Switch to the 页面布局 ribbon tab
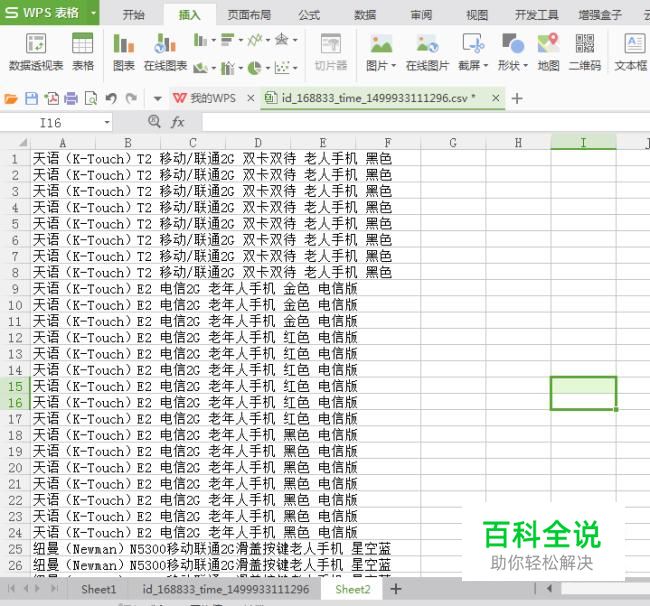Screen dimensions: 650x606 pos(249,15)
